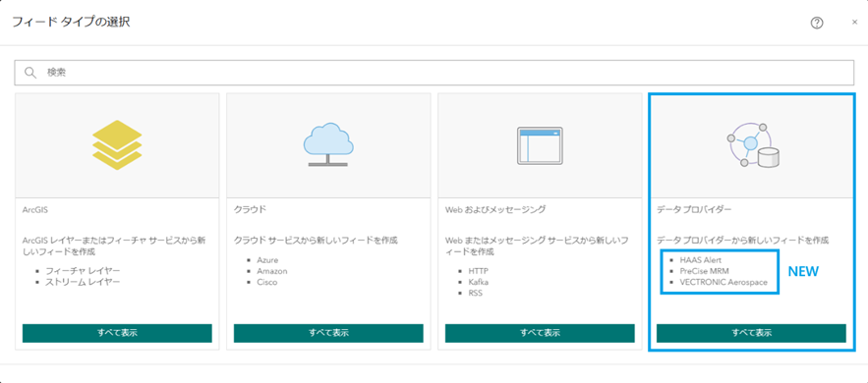Click the クラウド card title
The width and height of the screenshot is (868, 383).
(x=251, y=210)
